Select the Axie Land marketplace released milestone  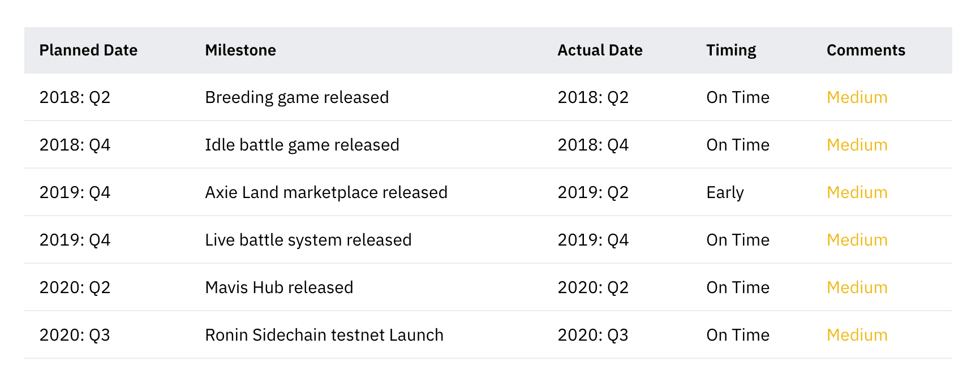326,192
